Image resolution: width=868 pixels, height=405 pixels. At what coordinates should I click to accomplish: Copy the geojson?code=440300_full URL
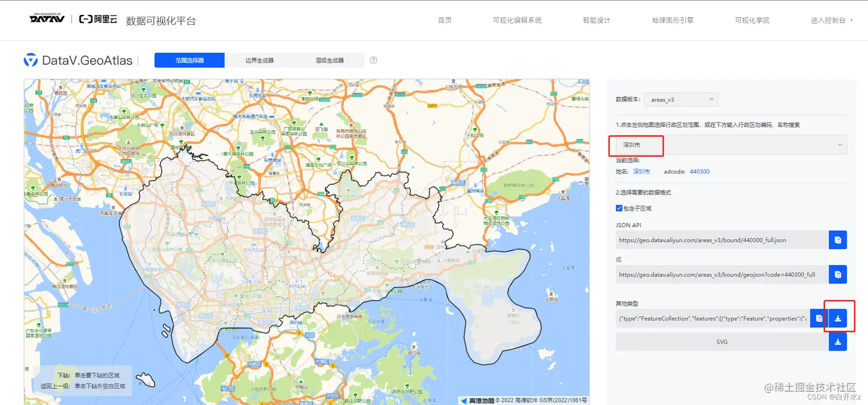point(838,275)
